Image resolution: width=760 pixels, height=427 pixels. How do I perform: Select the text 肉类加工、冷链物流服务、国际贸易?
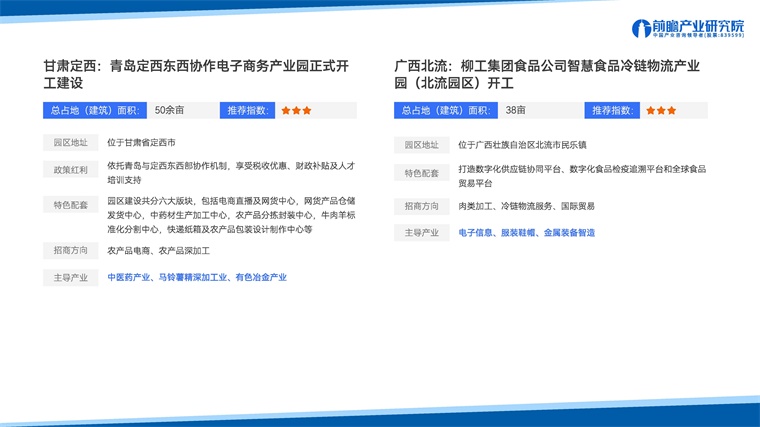pyautogui.click(x=526, y=206)
